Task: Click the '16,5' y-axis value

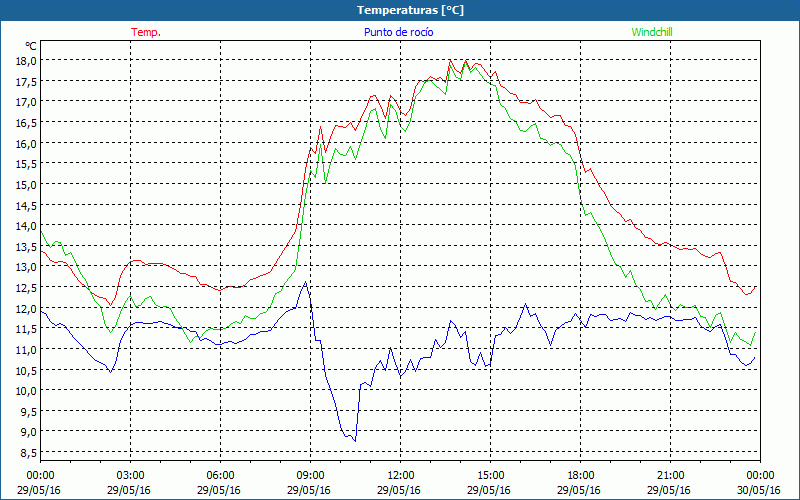Action: click(26, 122)
